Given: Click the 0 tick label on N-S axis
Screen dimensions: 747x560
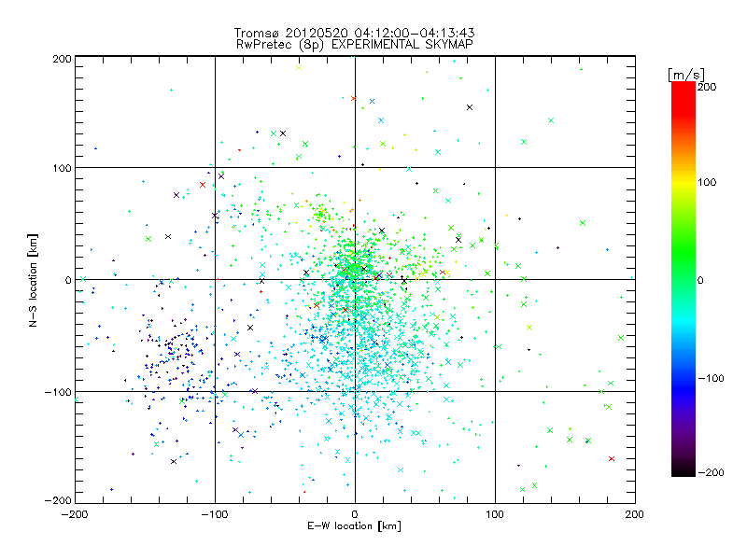Looking at the screenshot, I should (x=68, y=280).
